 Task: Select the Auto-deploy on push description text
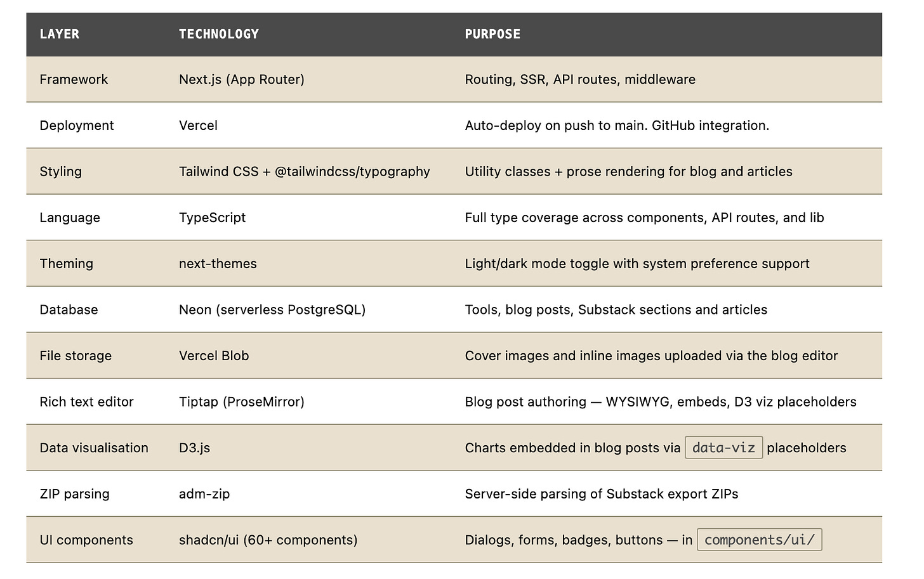pyautogui.click(x=616, y=126)
